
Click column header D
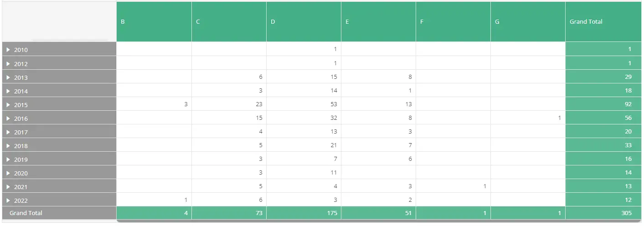coord(304,21)
